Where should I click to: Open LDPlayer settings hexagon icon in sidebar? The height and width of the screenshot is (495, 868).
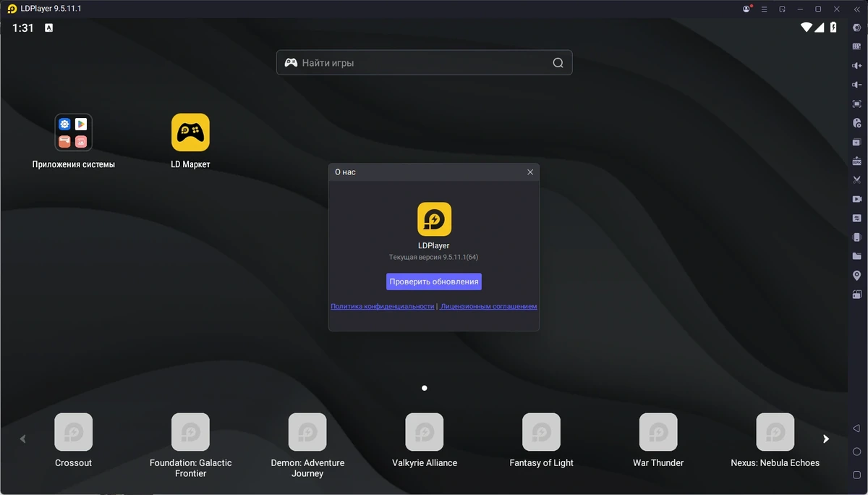[x=857, y=27]
